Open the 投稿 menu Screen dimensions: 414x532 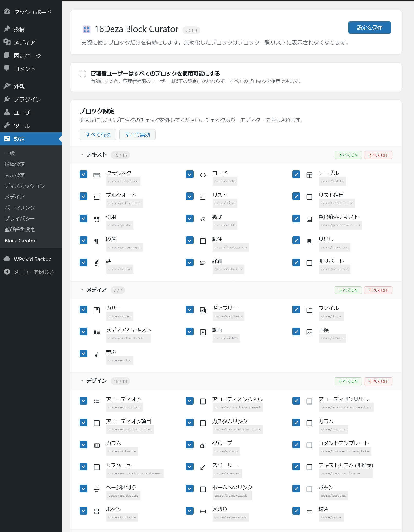coord(31,29)
